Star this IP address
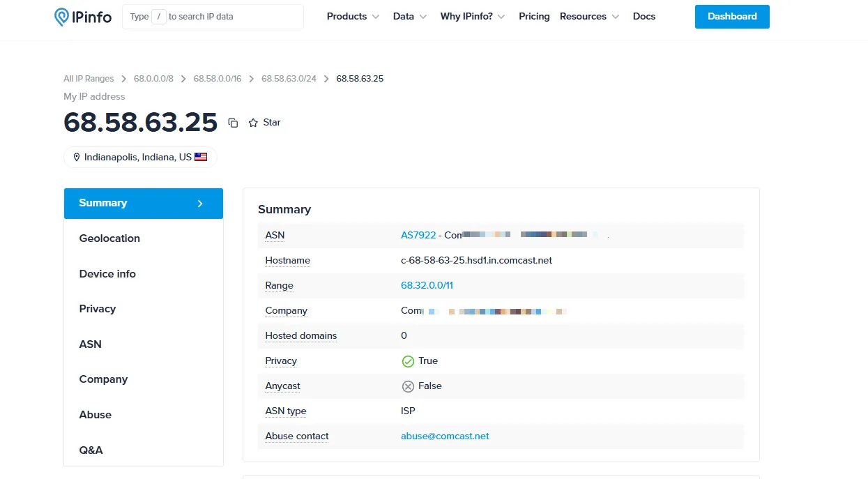 coord(264,123)
